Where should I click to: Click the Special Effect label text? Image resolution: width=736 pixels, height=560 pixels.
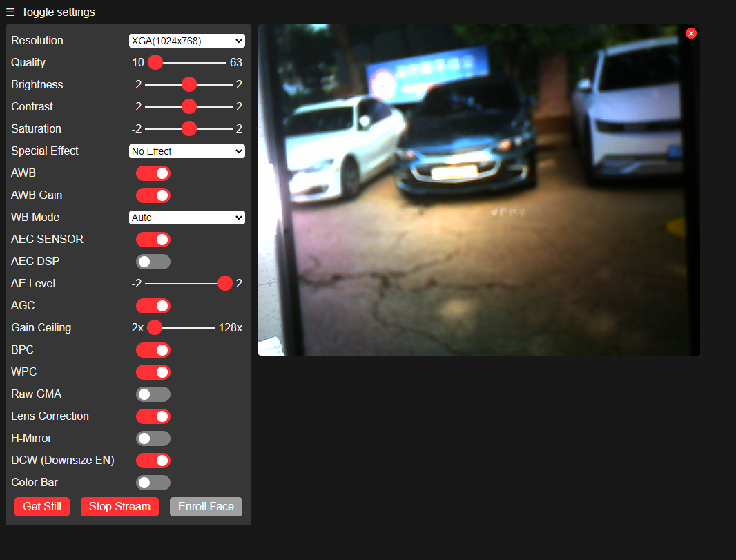click(45, 151)
